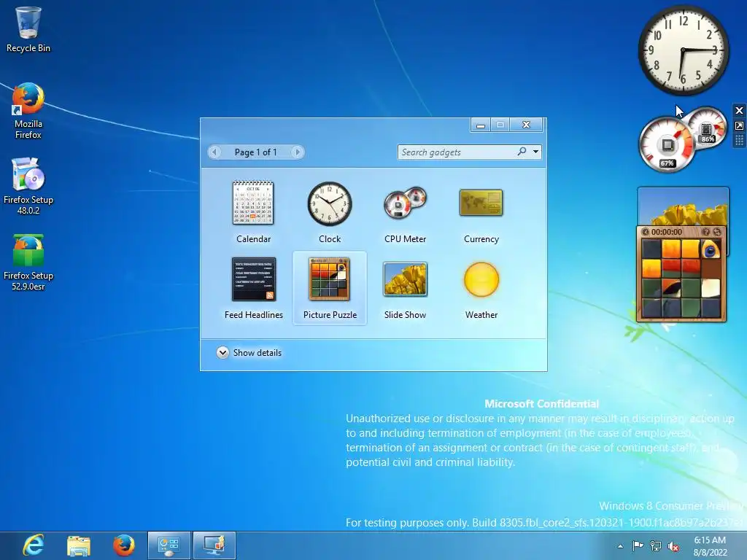747x560 pixels.
Task: Click the CPU usage dial showing 67%
Action: tap(667, 145)
